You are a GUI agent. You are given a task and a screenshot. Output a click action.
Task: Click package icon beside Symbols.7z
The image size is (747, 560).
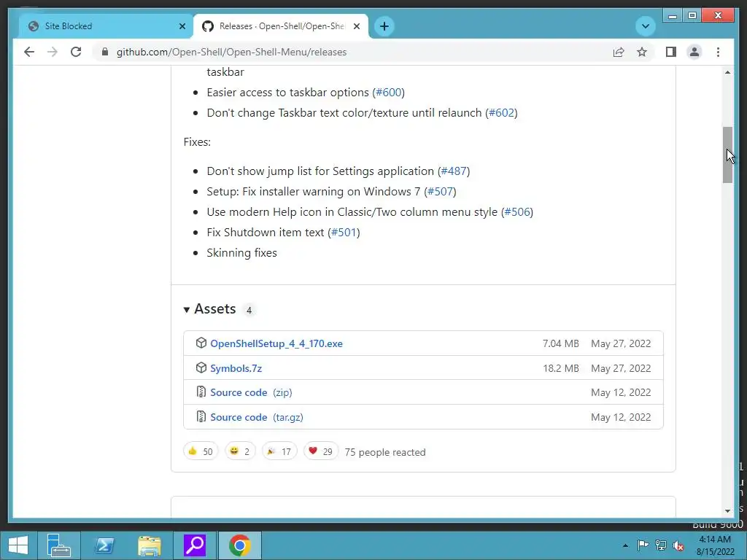(x=201, y=367)
